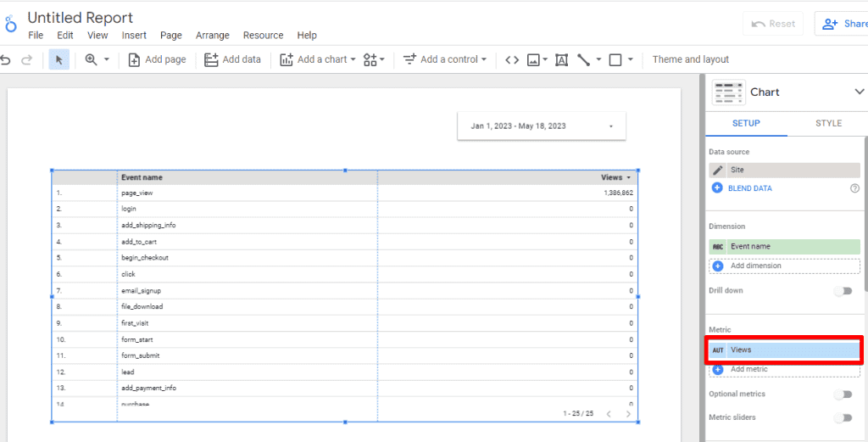Image resolution: width=868 pixels, height=442 pixels.
Task: Go to the table's next page arrow
Action: 628,414
